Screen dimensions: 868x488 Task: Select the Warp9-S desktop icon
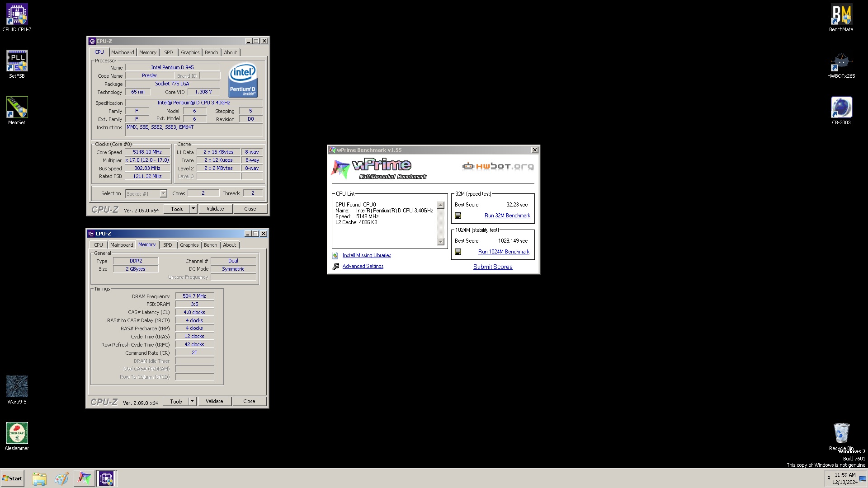[x=17, y=390]
